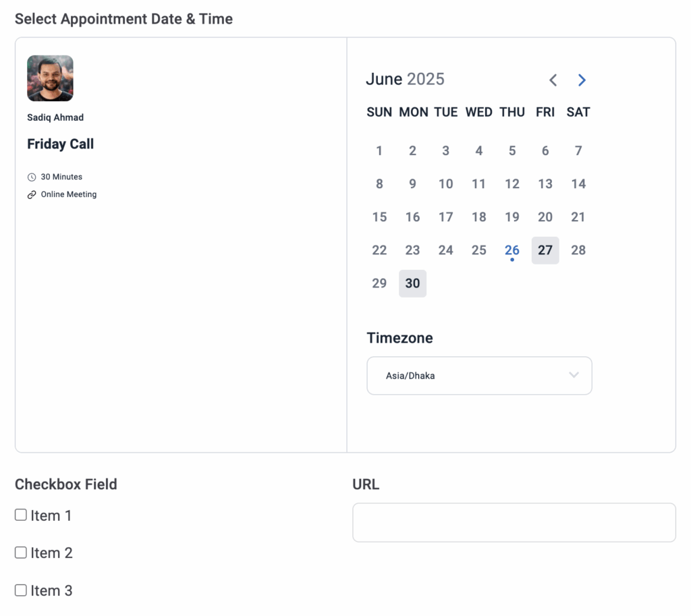Choose June 26, the highlighted date
This screenshot has width=691, height=616.
point(512,250)
